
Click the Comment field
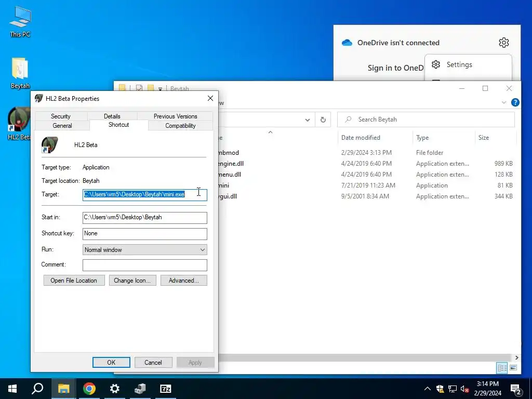pos(145,265)
